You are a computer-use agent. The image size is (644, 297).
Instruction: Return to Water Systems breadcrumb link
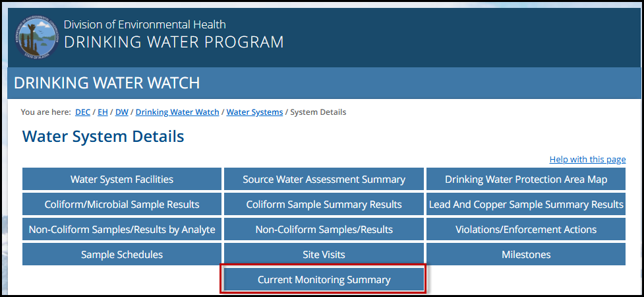click(254, 112)
